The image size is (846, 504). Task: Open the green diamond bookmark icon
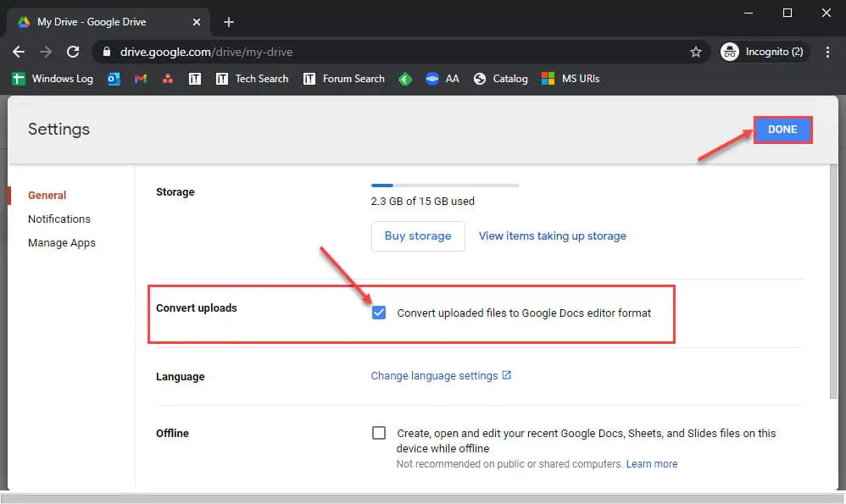click(404, 79)
